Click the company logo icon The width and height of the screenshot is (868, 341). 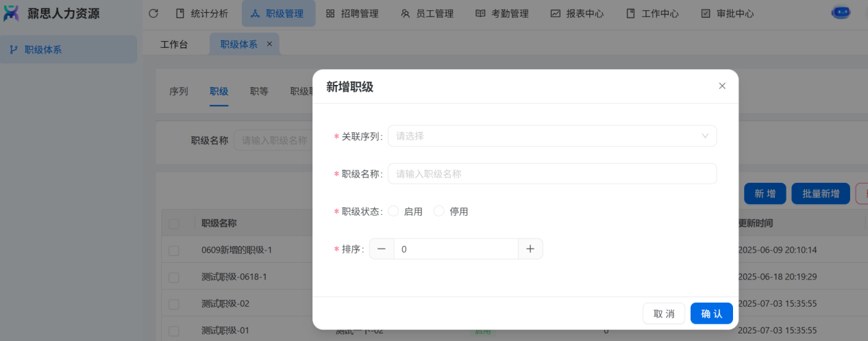(x=12, y=13)
